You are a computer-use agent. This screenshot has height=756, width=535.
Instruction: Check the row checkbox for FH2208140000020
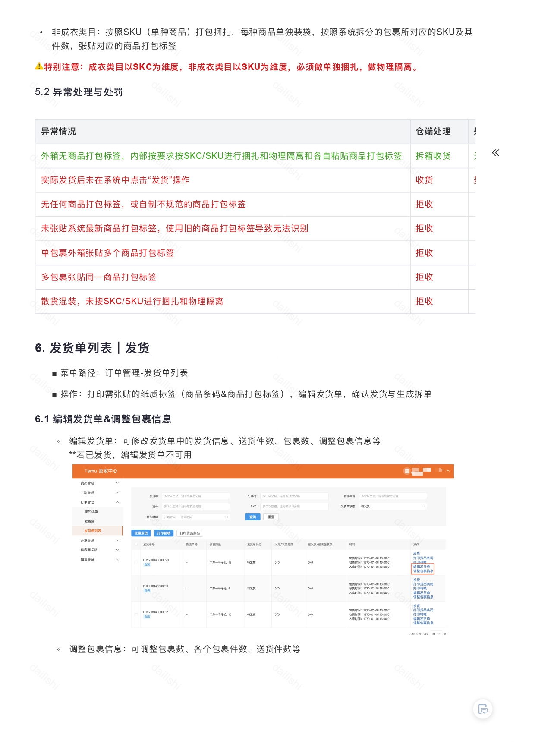135,562
